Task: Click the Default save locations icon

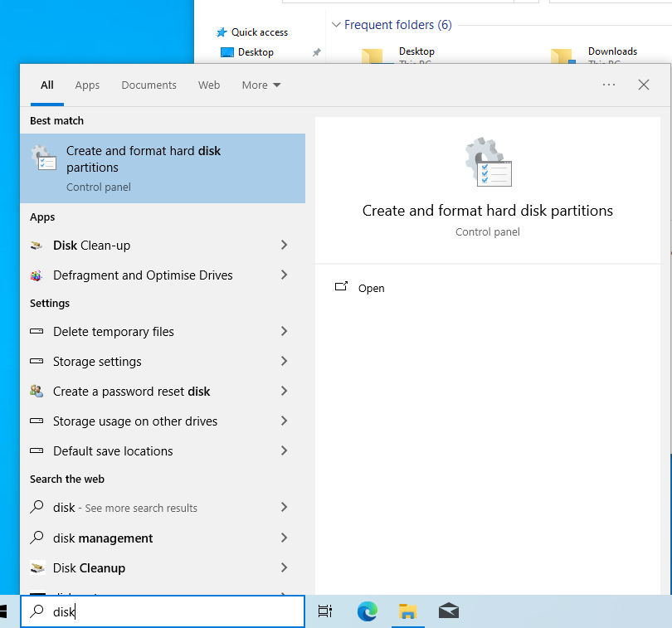Action: point(37,451)
